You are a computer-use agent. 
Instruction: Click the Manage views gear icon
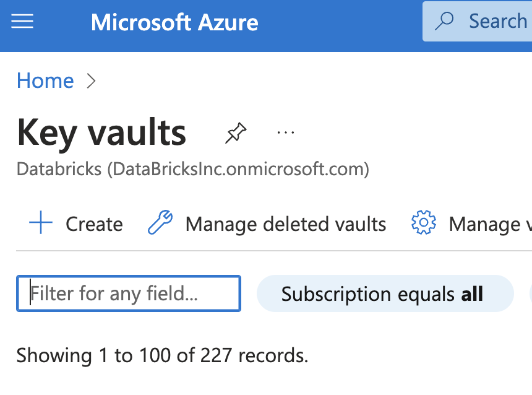click(423, 223)
